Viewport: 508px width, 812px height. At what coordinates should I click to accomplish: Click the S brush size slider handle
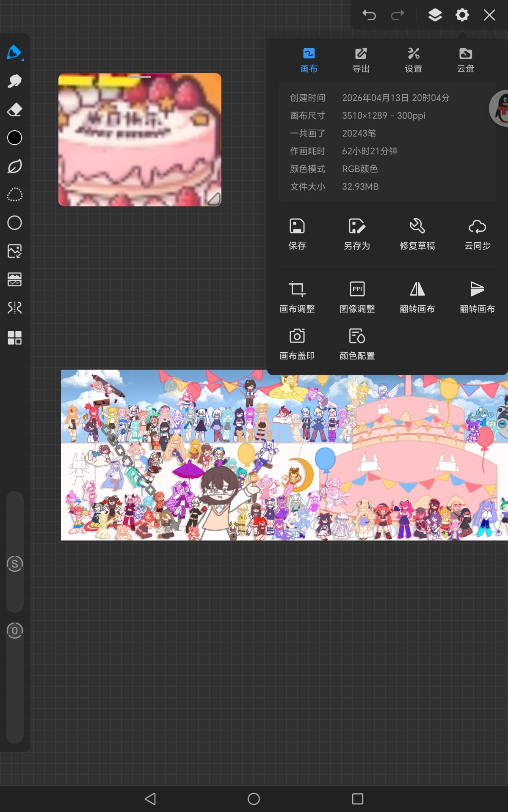(15, 564)
